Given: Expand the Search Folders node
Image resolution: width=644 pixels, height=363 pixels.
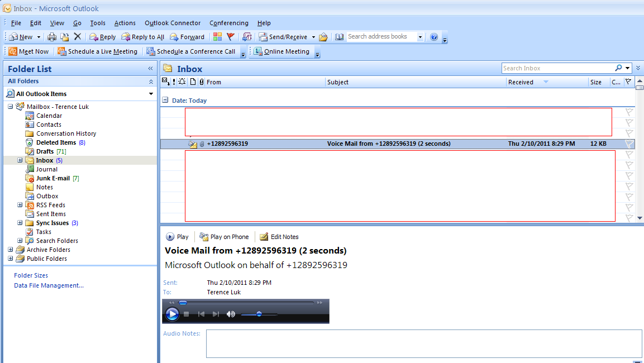Looking at the screenshot, I should tap(20, 240).
